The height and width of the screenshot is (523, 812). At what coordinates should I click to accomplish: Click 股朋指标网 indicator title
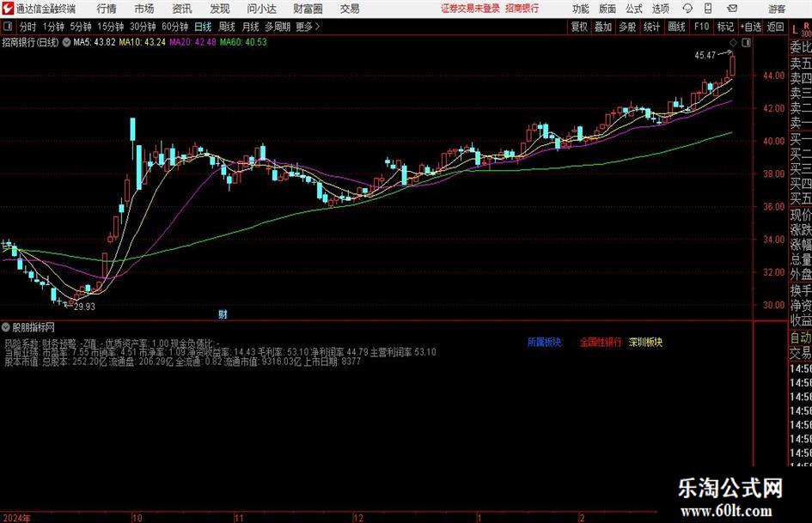pos(34,327)
